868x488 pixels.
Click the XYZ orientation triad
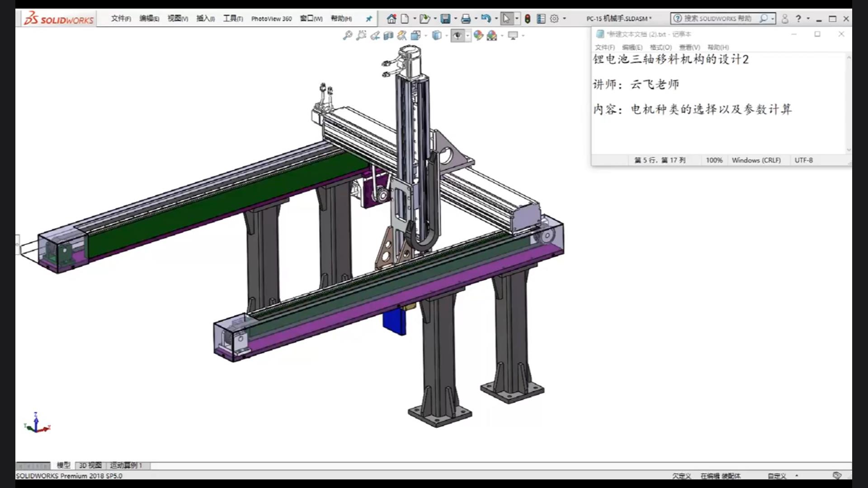tap(37, 423)
